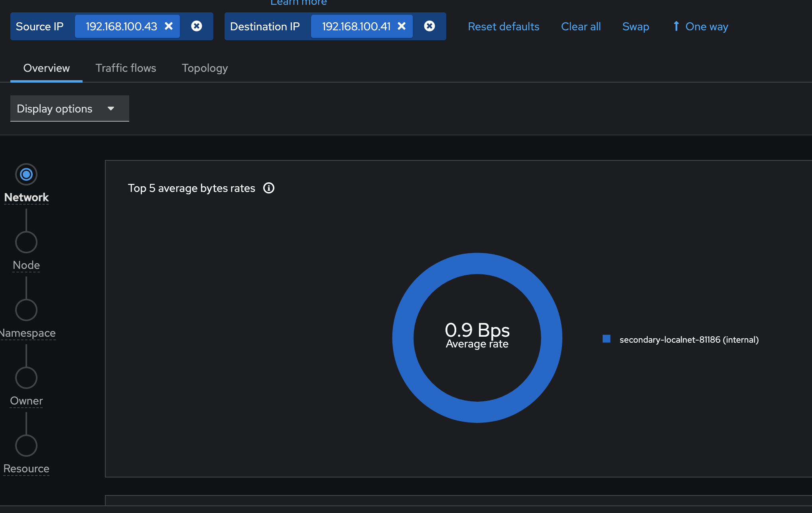Remove the 192.168.100.41 destination IP value
812x513 pixels.
(402, 26)
